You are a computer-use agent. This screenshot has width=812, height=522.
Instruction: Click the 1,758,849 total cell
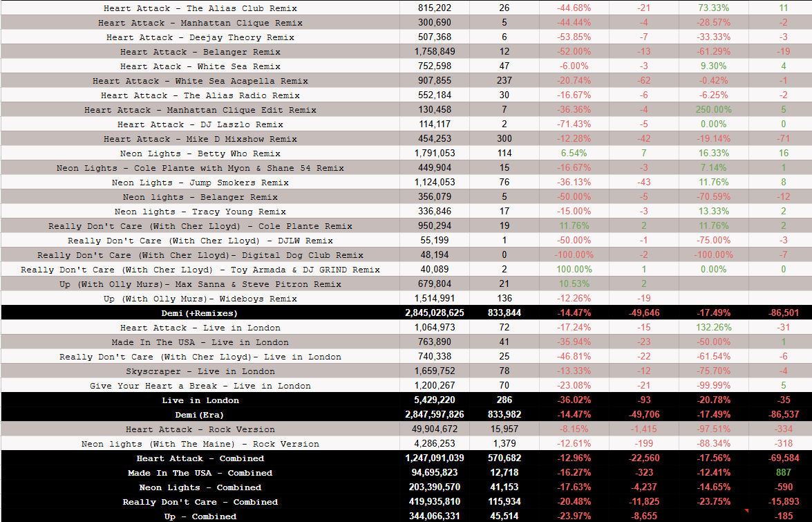(x=435, y=52)
